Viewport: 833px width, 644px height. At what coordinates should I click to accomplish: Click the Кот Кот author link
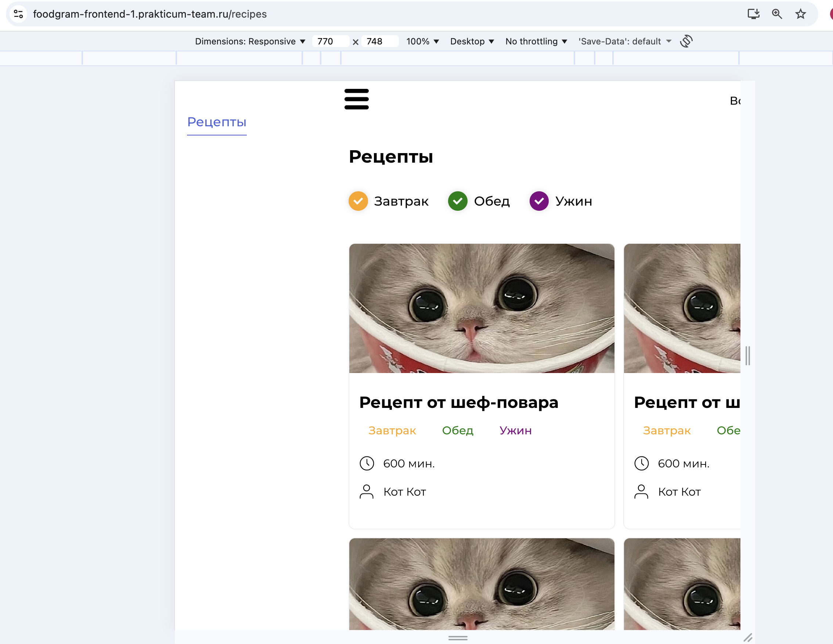404,492
